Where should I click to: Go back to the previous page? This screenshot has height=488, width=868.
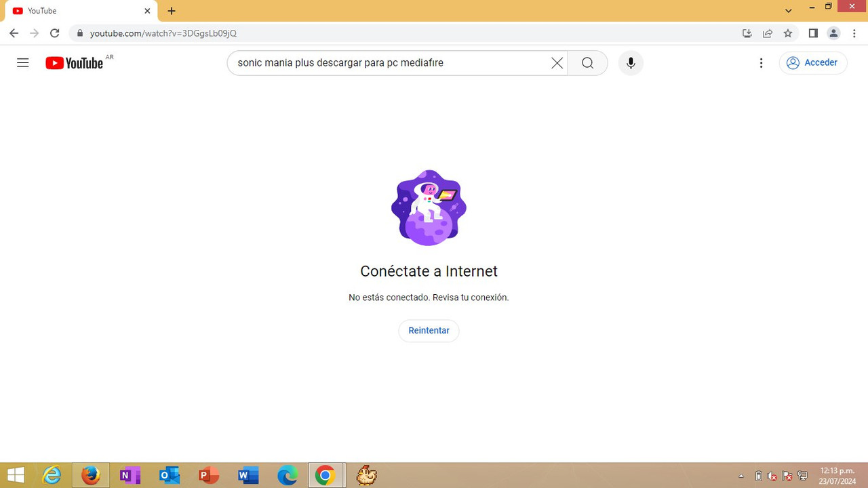[x=14, y=33]
